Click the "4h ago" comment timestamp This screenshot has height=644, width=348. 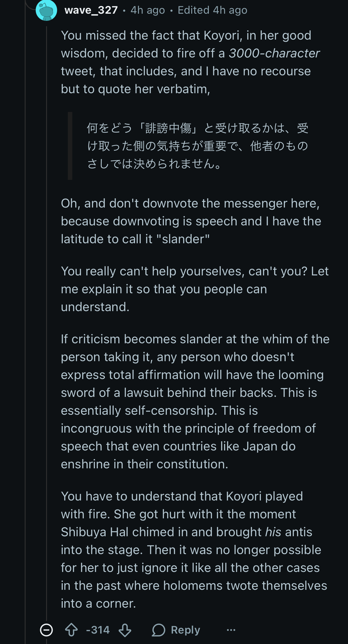[148, 10]
